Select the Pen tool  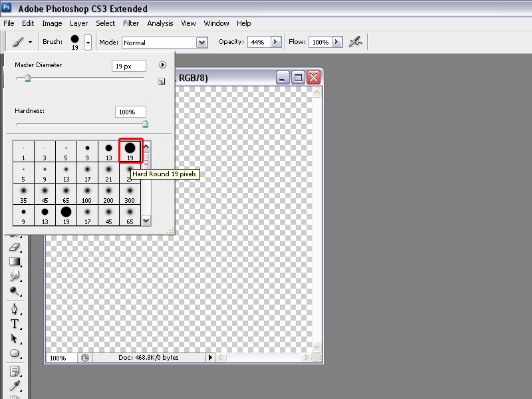(15, 310)
